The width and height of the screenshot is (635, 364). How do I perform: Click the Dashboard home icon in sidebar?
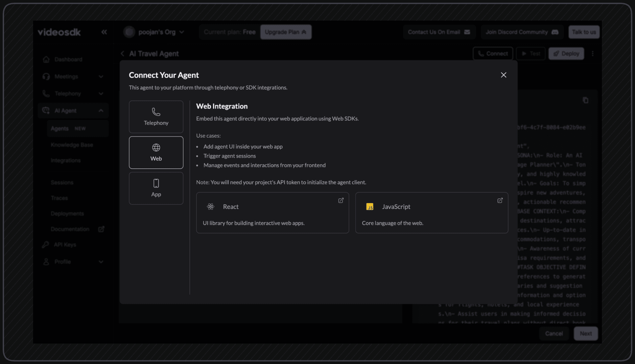(x=46, y=59)
